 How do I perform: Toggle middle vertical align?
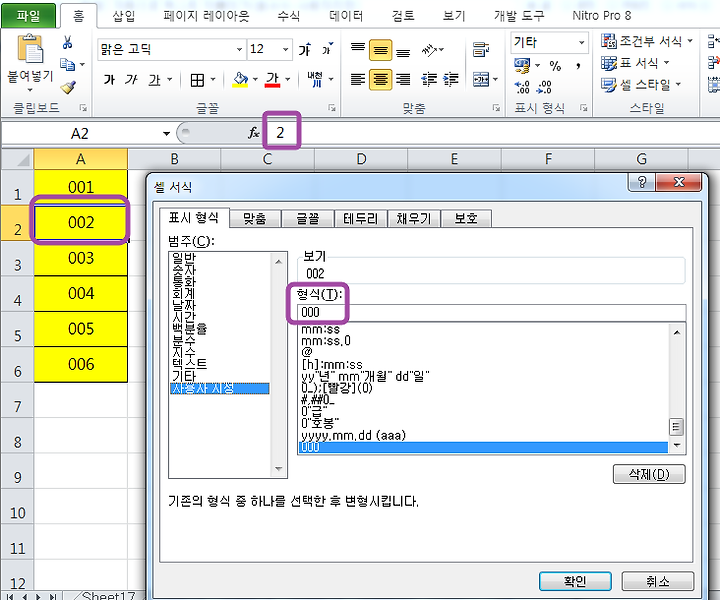coord(381,50)
